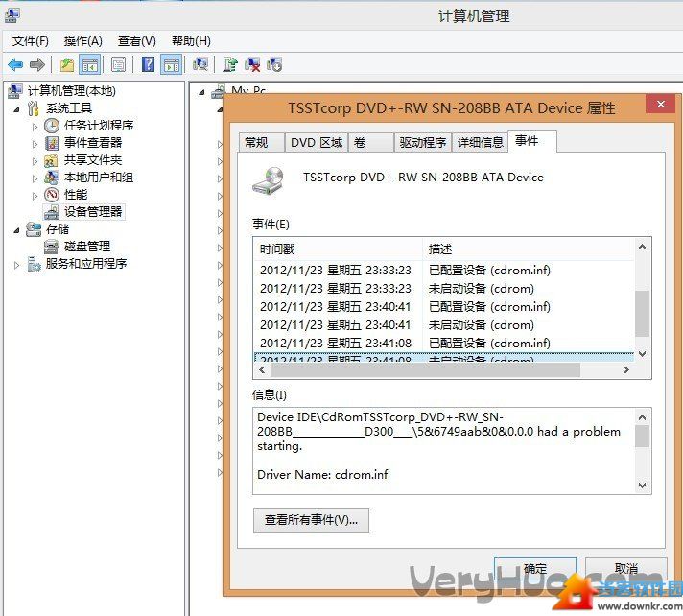Select event 23:40:41 未启动设备 (cdrom)
The image size is (683, 616).
tap(444, 325)
